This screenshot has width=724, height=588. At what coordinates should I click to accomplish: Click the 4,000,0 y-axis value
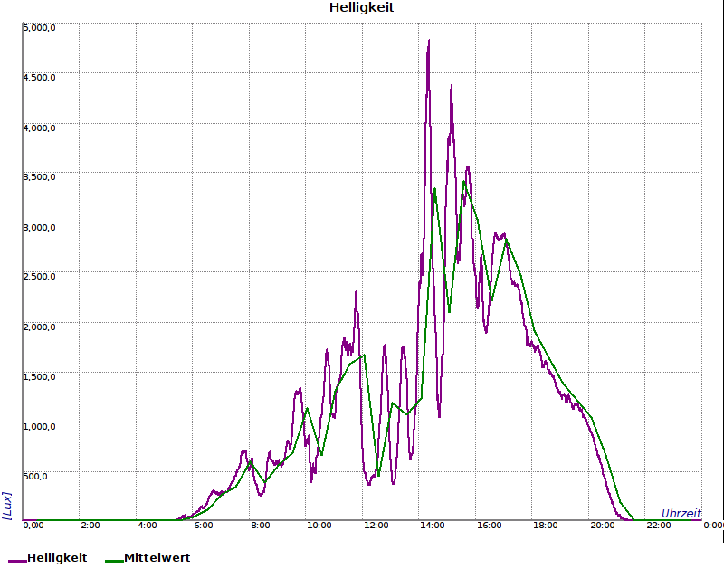click(39, 128)
